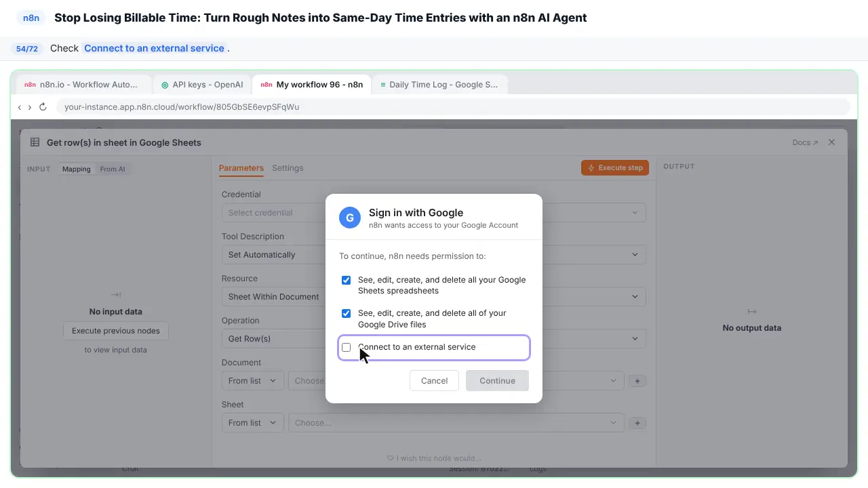Open the Tool Description dropdown
Image resolution: width=868 pixels, height=488 pixels.
point(434,255)
